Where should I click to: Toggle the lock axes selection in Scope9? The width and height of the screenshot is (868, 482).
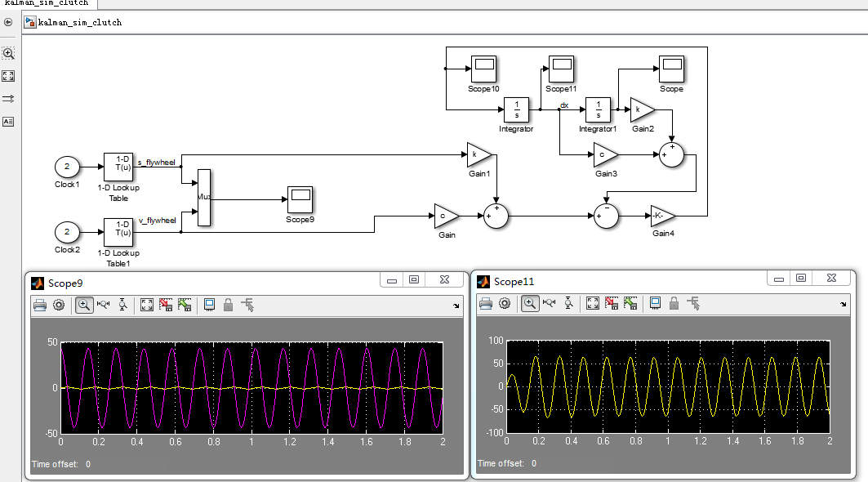[x=228, y=306]
